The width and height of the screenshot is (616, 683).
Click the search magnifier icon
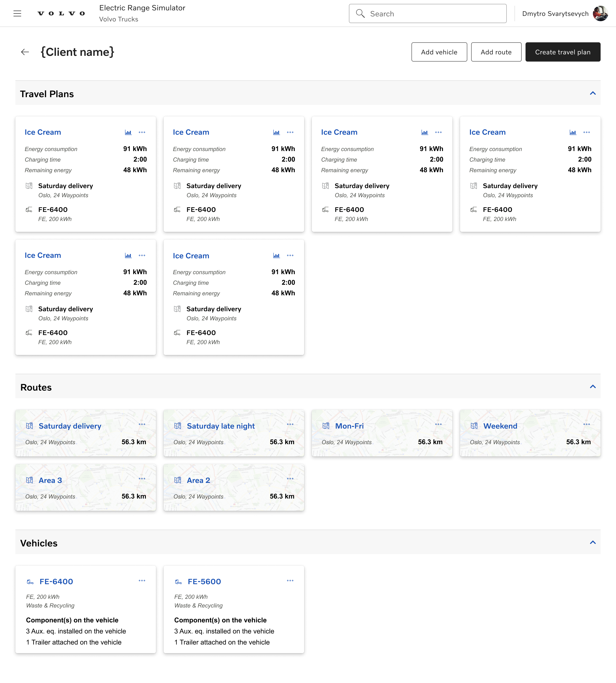click(x=360, y=13)
